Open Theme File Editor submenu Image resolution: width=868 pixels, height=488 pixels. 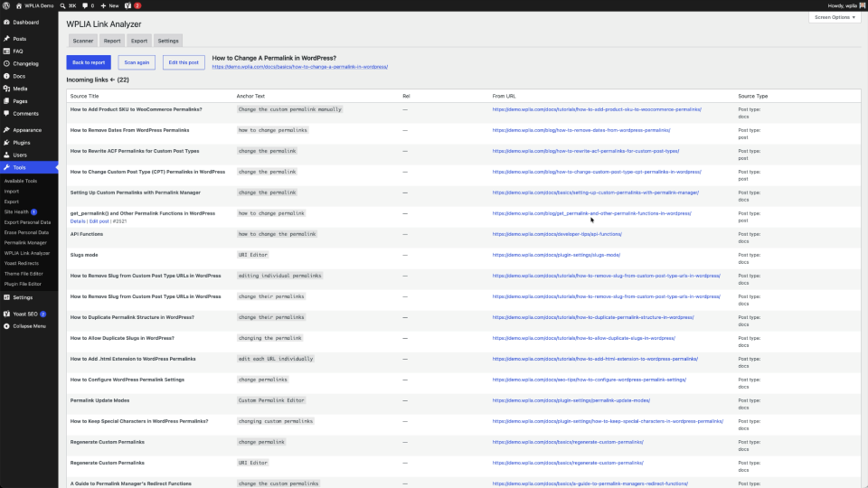pos(24,274)
